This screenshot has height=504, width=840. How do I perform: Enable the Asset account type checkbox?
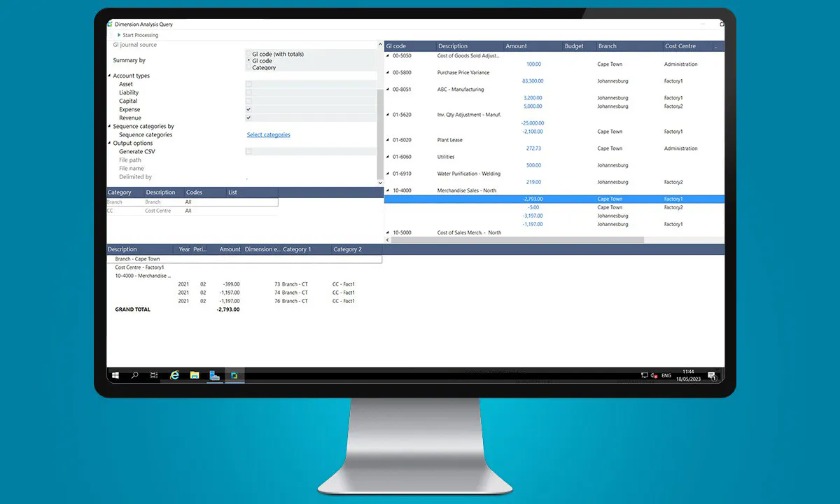coord(248,84)
